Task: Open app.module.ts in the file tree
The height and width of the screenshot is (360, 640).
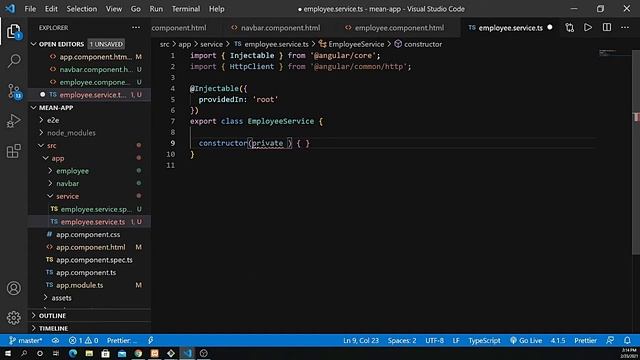Action: [80, 285]
